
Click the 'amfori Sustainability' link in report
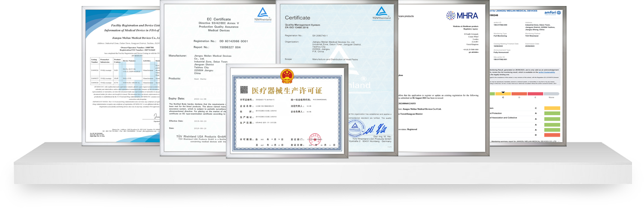click(x=547, y=72)
